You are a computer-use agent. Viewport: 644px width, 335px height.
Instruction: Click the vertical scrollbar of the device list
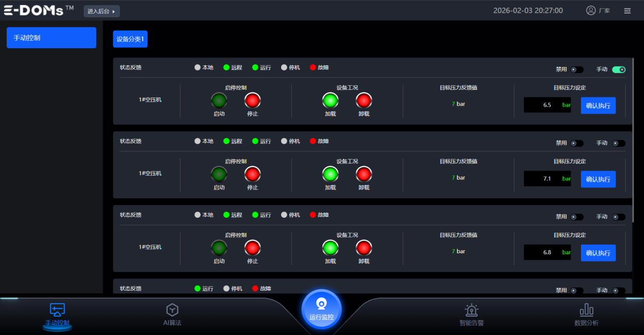coord(633,140)
